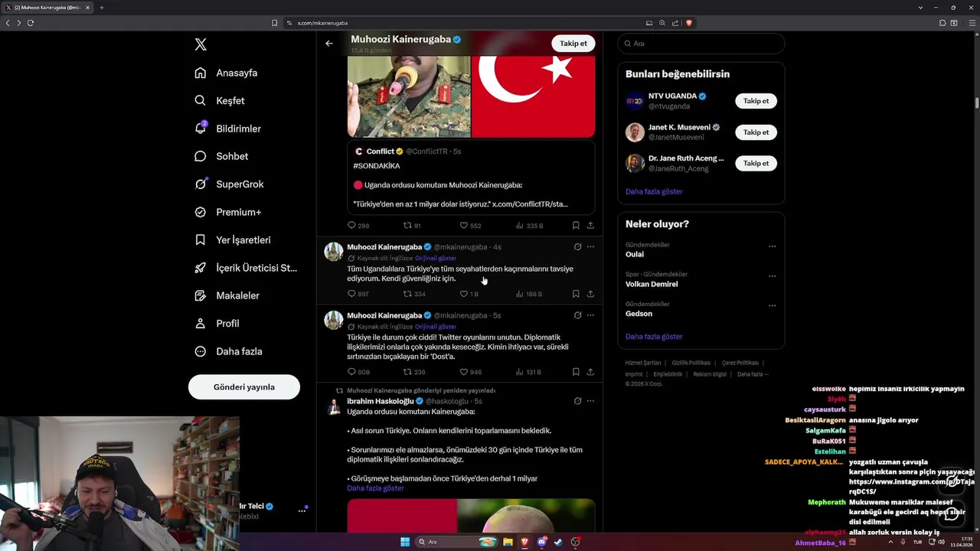This screenshot has width=980, height=551.
Task: Open more options for Gedson trend
Action: coord(772,306)
